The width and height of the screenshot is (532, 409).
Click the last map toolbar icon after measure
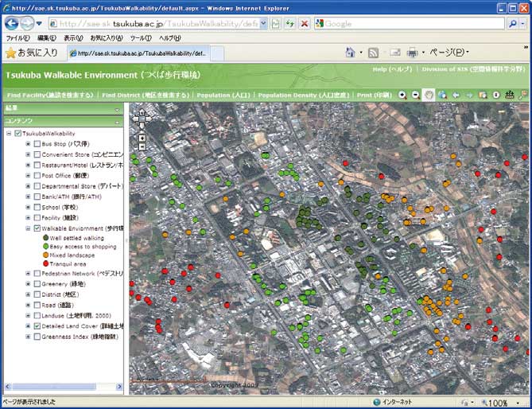coord(523,95)
